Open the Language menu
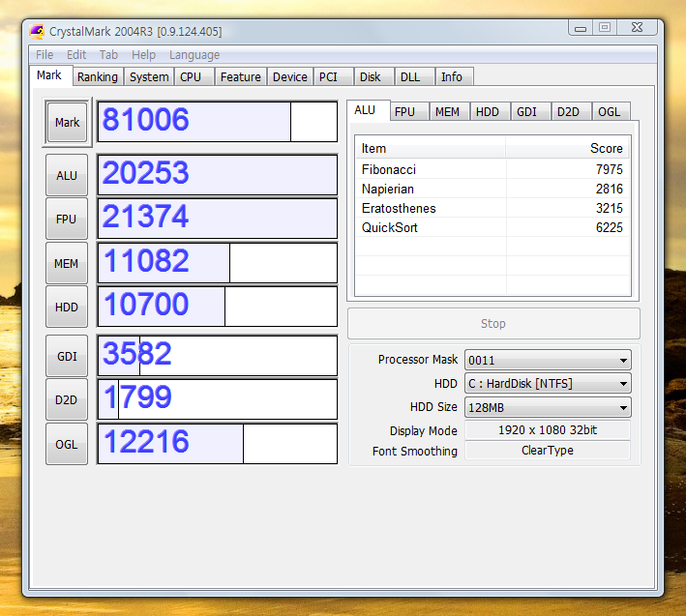The width and height of the screenshot is (686, 616). coord(194,55)
